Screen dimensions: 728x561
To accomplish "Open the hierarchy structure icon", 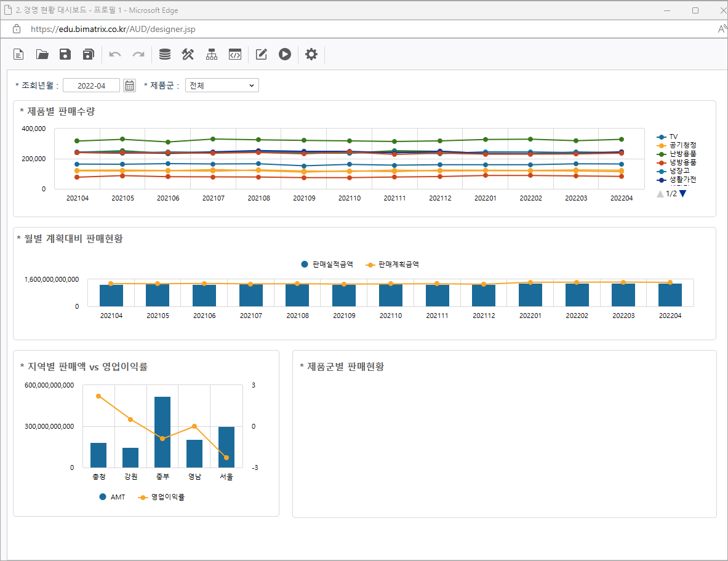I will pos(212,54).
